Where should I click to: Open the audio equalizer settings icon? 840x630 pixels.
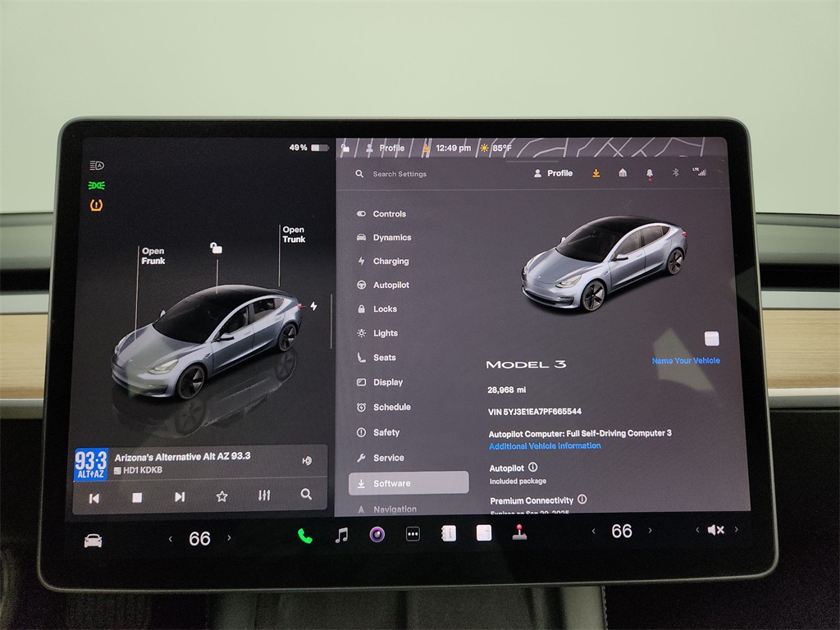coord(264,495)
